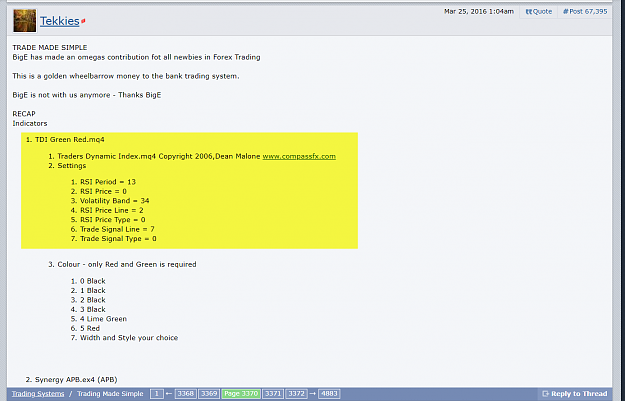Click the list item "4 Lime Green"
Image resolution: width=625 pixels, height=401 pixels.
click(x=103, y=319)
